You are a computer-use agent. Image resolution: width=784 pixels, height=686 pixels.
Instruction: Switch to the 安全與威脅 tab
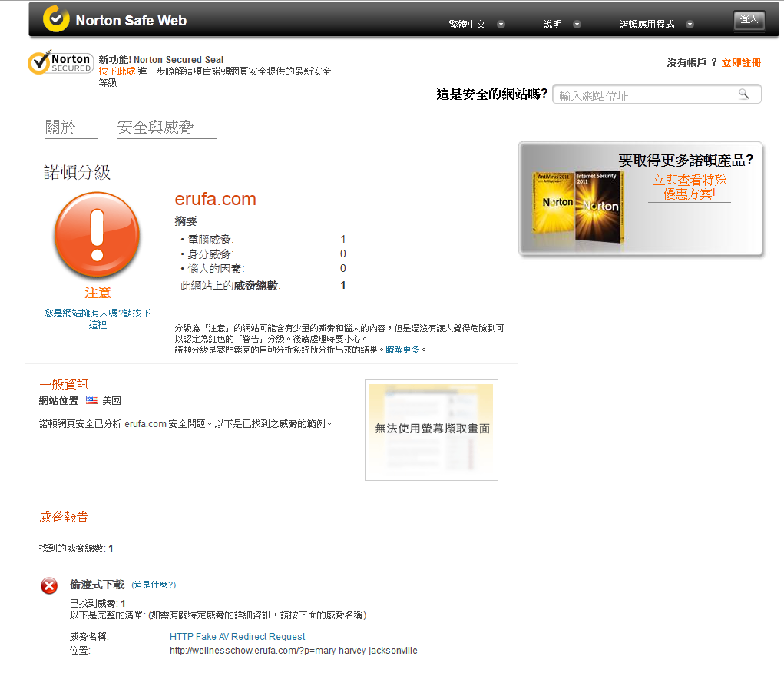155,128
